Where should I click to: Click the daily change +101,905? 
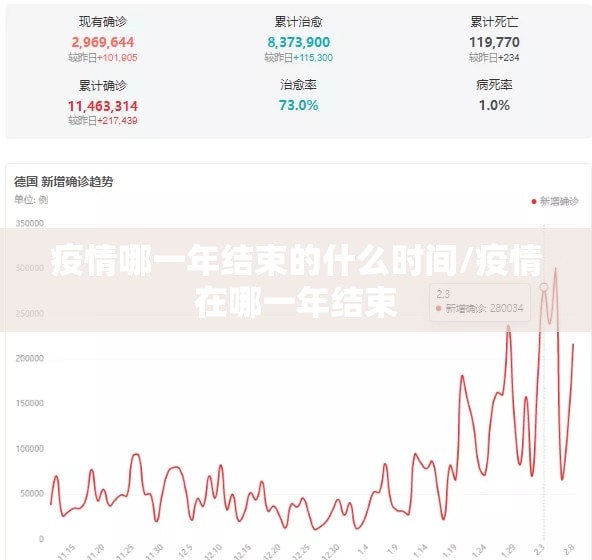[117, 58]
